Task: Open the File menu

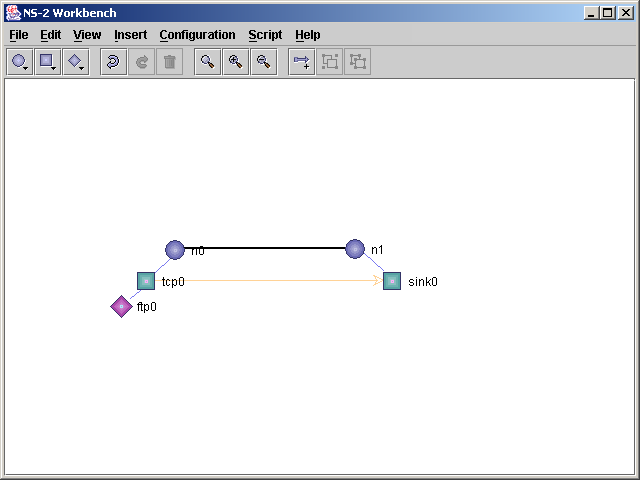Action: click(x=19, y=35)
